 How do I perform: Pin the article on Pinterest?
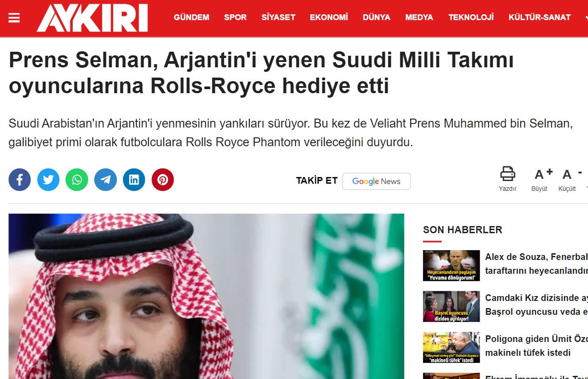pyautogui.click(x=163, y=180)
